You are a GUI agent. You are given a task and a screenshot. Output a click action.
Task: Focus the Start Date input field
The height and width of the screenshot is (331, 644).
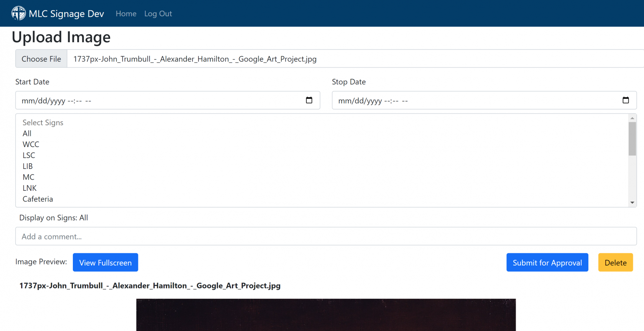(168, 100)
